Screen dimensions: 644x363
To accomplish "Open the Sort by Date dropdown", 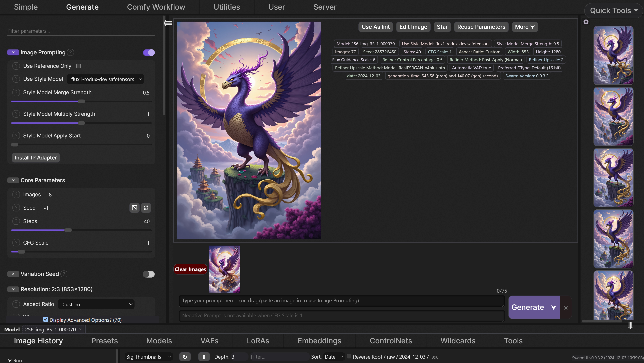I will [x=334, y=357].
